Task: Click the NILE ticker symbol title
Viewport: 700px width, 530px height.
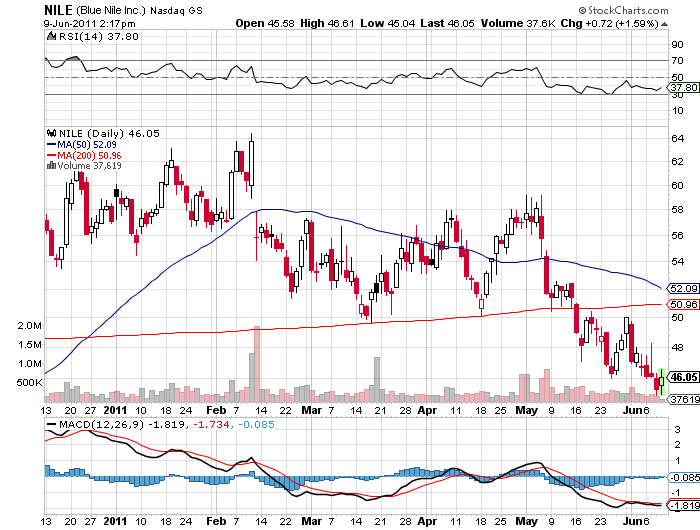Action: 58,10
